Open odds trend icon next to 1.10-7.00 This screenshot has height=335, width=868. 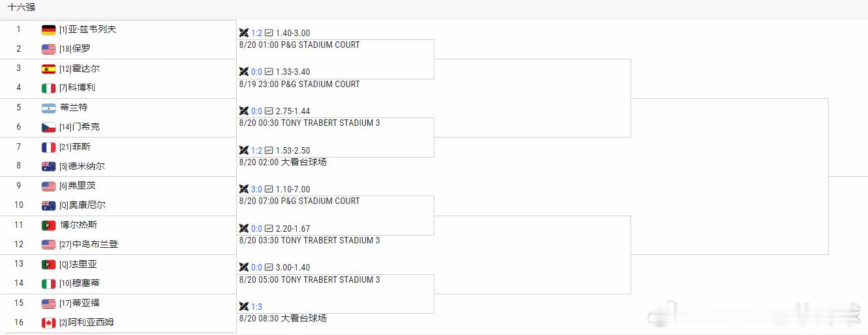tap(268, 189)
